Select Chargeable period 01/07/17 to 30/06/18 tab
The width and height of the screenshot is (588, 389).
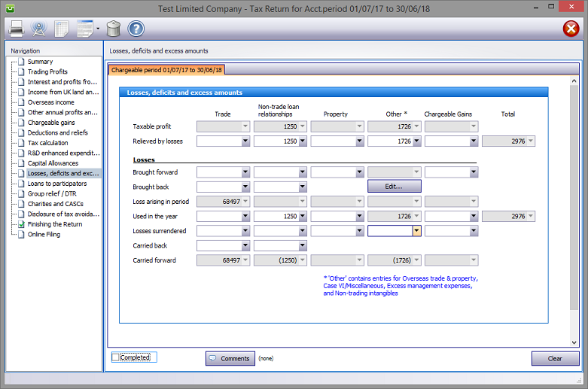[x=166, y=70]
